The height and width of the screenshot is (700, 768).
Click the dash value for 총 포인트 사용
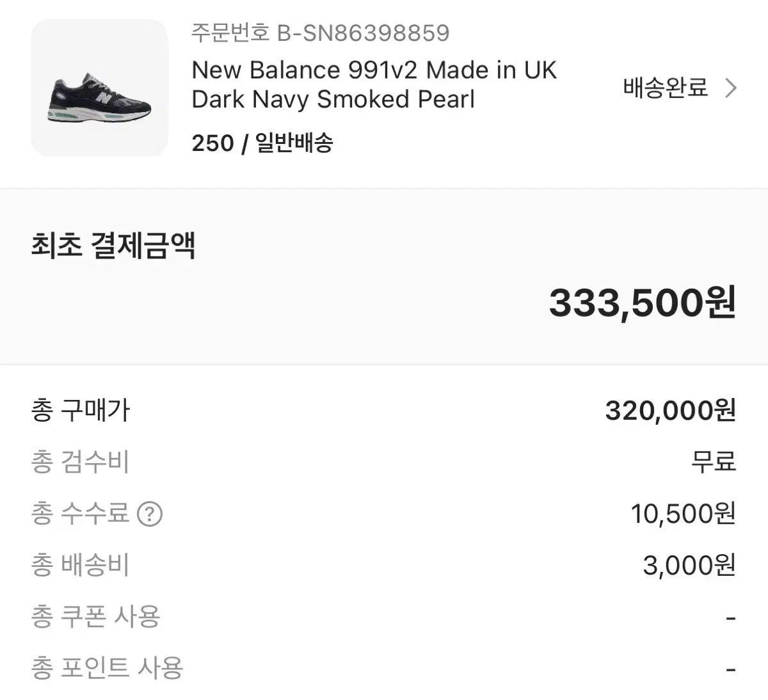(731, 669)
